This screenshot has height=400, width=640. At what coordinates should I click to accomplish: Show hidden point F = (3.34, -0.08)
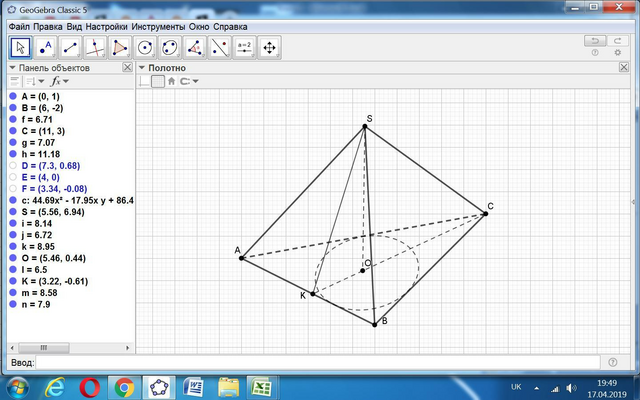pos(13,189)
